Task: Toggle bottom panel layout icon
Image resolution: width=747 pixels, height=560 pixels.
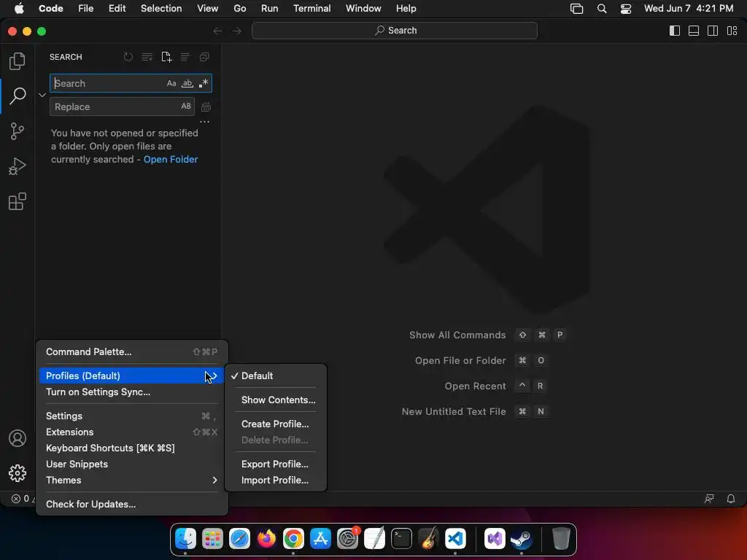Action: pyautogui.click(x=694, y=31)
